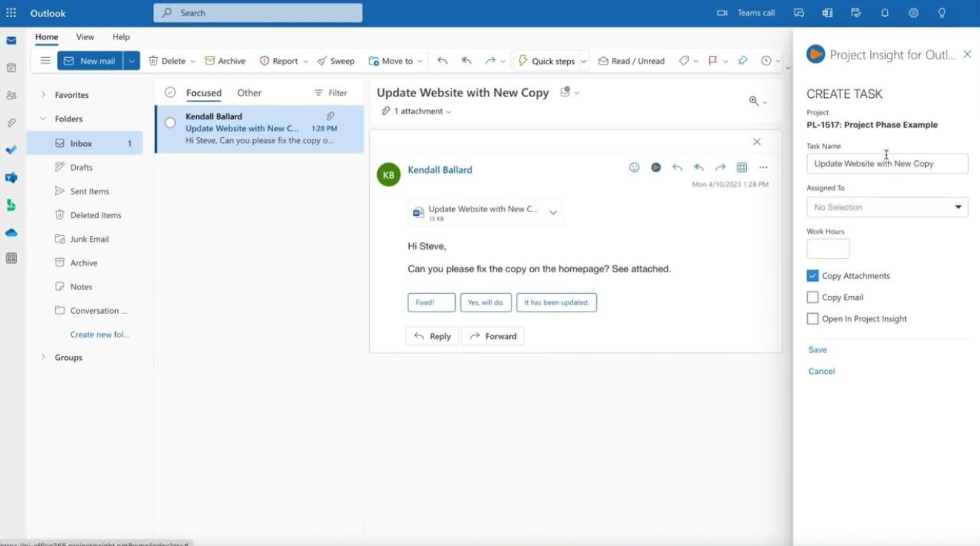Add a reaction with the smiley icon
This screenshot has width=980, height=546.
tap(634, 168)
